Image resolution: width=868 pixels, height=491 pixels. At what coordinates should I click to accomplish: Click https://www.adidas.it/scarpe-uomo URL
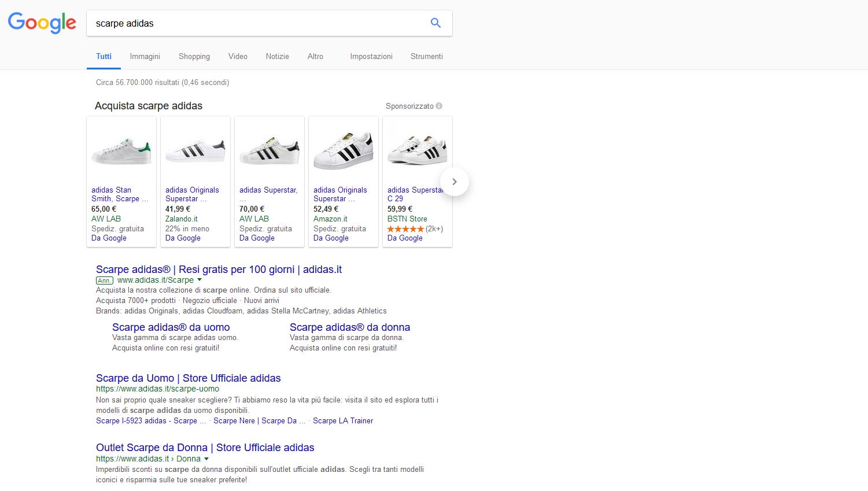click(x=157, y=389)
